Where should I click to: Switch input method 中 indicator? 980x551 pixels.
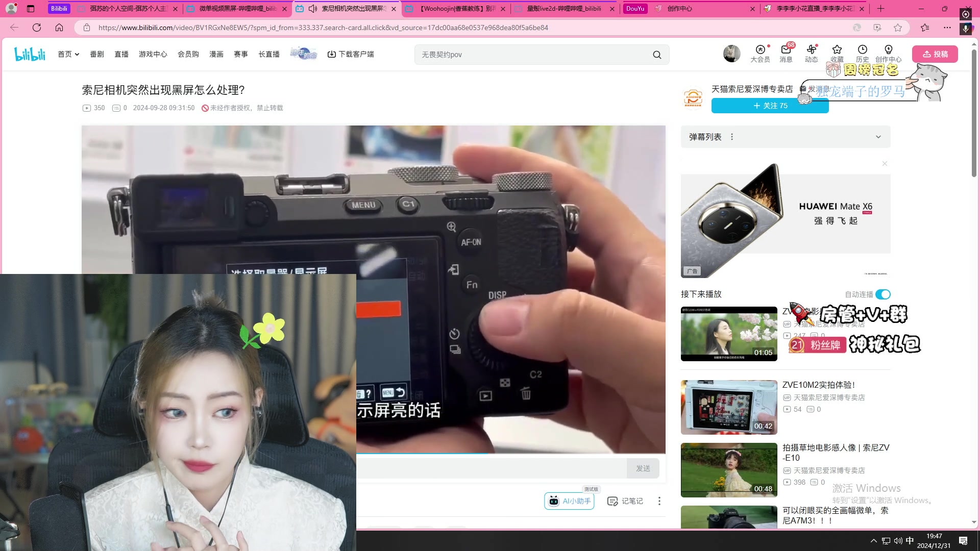(x=910, y=540)
